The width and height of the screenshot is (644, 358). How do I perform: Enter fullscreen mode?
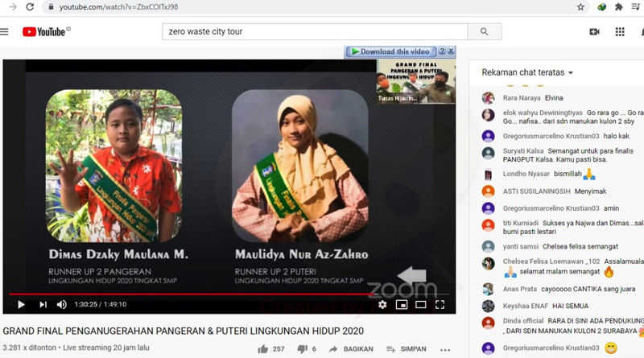440,305
